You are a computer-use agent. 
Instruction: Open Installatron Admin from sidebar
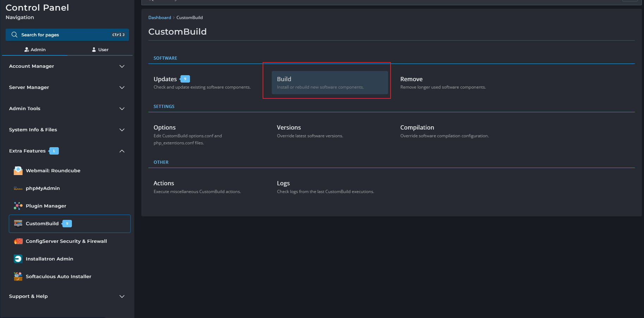click(70, 259)
